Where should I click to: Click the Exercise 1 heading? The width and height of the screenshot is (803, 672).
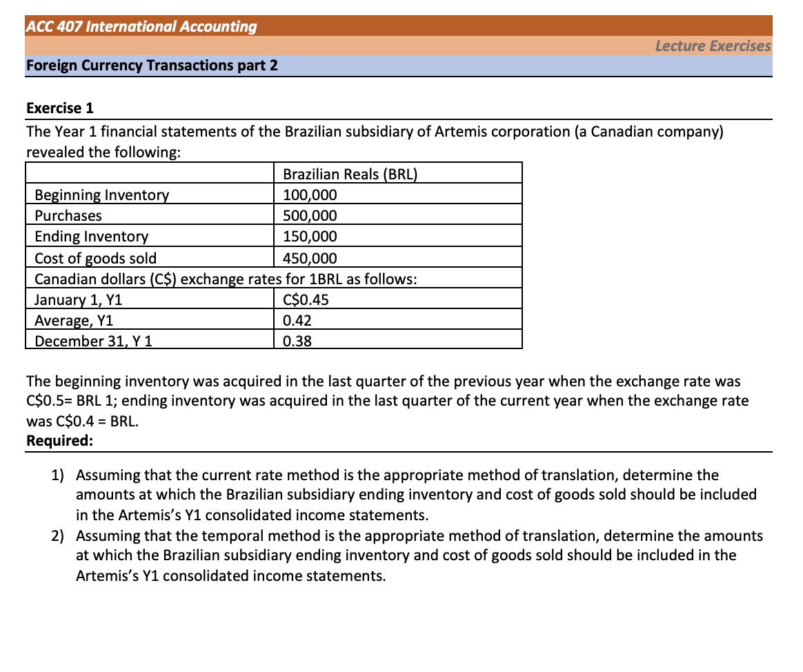[60, 108]
